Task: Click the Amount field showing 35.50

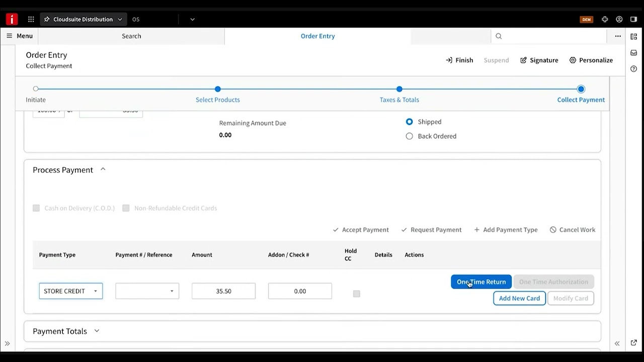Action: click(x=223, y=291)
